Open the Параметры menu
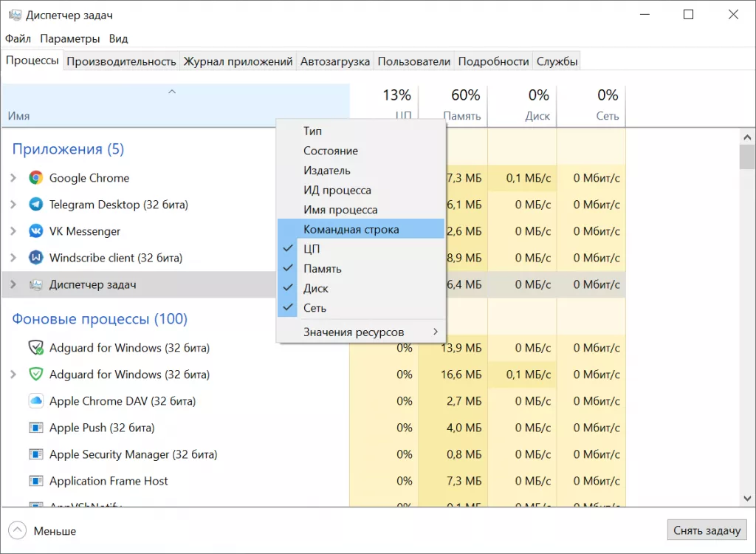Image resolution: width=756 pixels, height=554 pixels. pos(69,38)
